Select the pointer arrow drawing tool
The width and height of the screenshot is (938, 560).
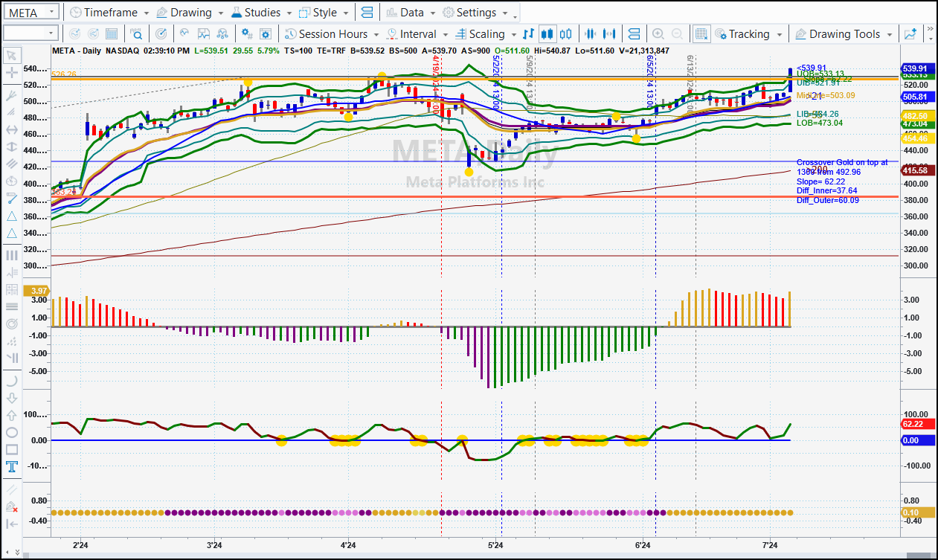coord(12,56)
